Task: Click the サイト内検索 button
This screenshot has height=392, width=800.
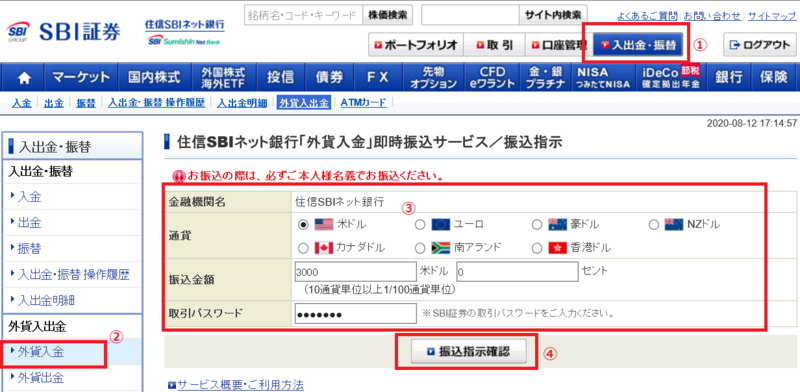Action: pos(553,15)
